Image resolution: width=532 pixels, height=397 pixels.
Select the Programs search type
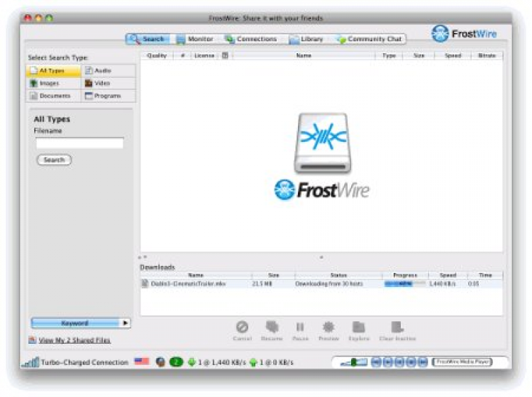(109, 96)
